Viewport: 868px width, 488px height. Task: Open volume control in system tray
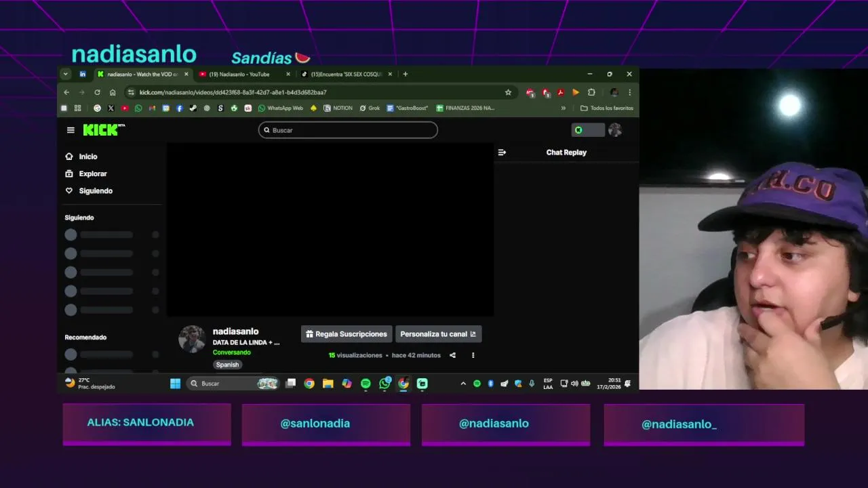tap(574, 384)
